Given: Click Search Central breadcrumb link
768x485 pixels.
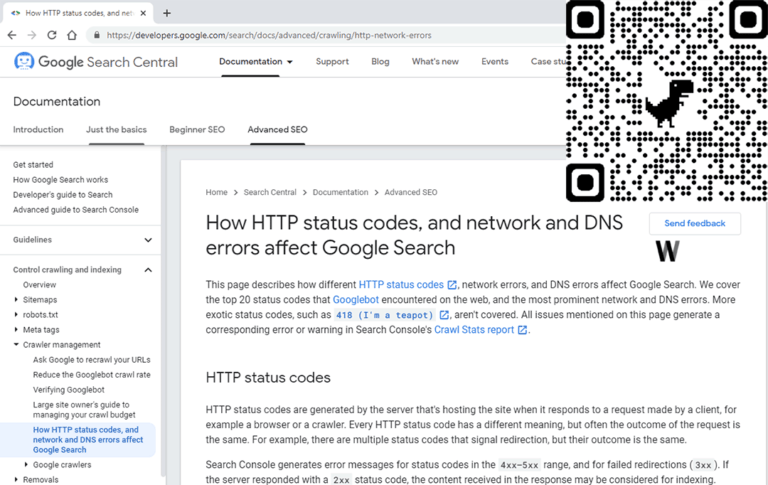Looking at the screenshot, I should coord(270,192).
